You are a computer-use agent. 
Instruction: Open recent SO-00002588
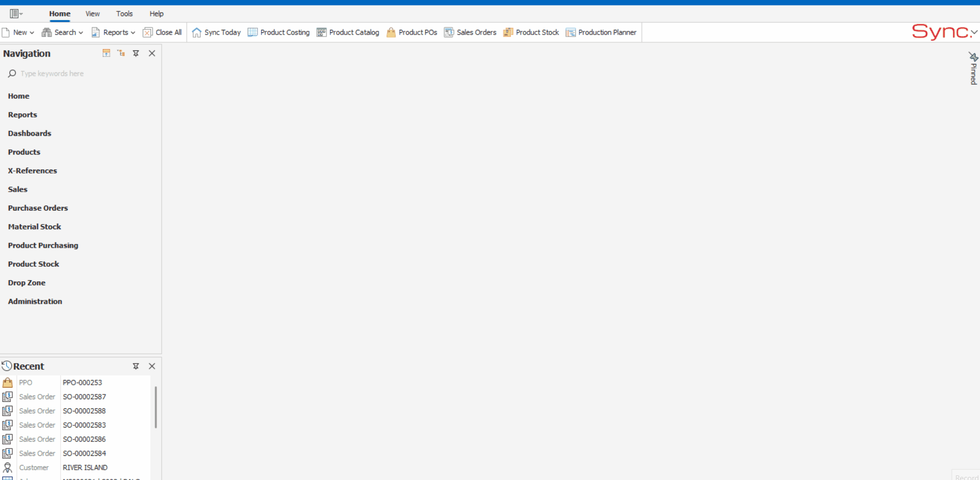(x=84, y=411)
